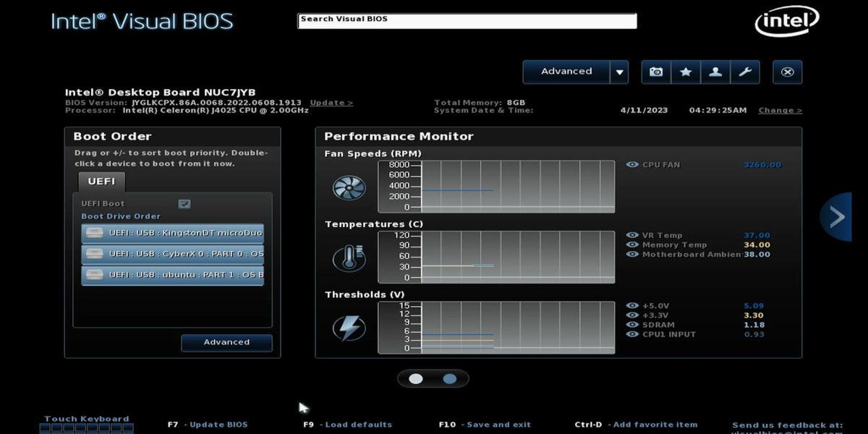
Task: Open settings via the wrench icon
Action: (746, 72)
